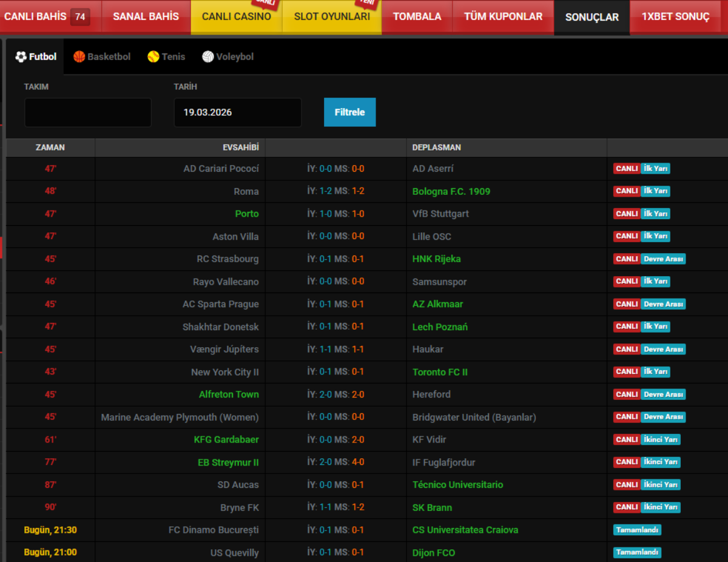
Task: Open the TARİH date field 19.03.2026
Action: tap(238, 112)
